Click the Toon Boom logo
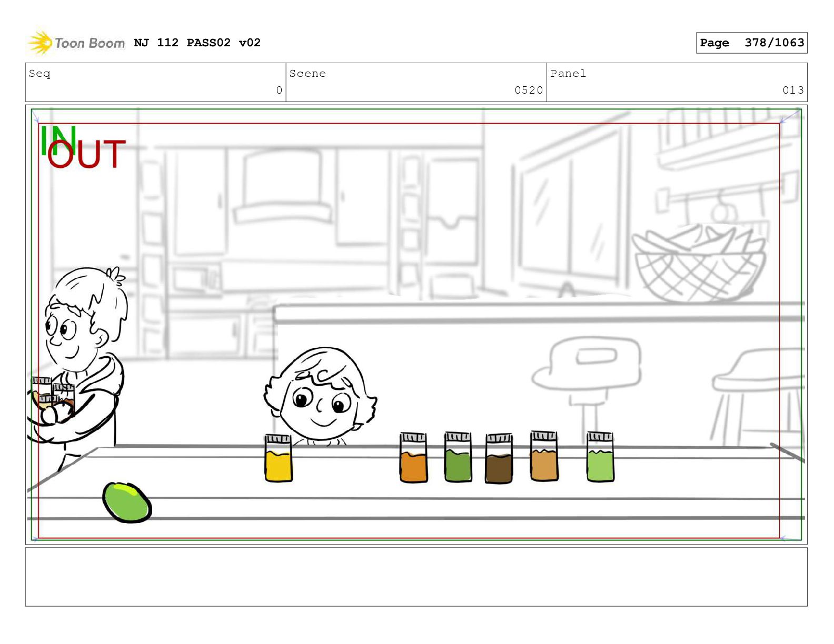Image resolution: width=834 pixels, height=644 pixels. click(x=76, y=43)
